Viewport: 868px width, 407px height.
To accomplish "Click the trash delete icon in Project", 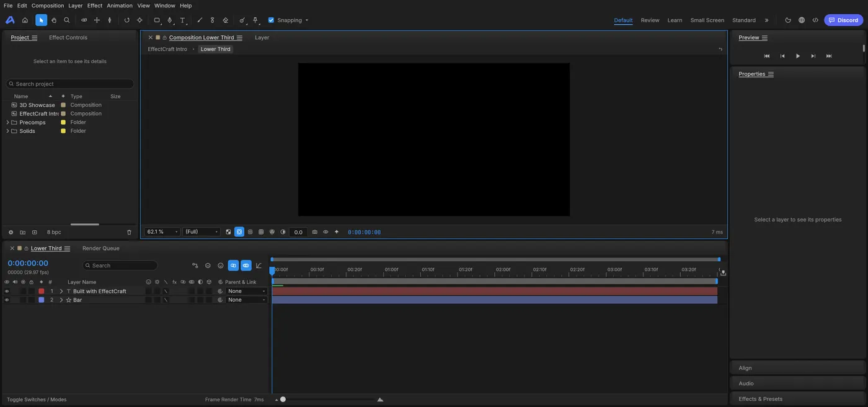I will point(129,232).
